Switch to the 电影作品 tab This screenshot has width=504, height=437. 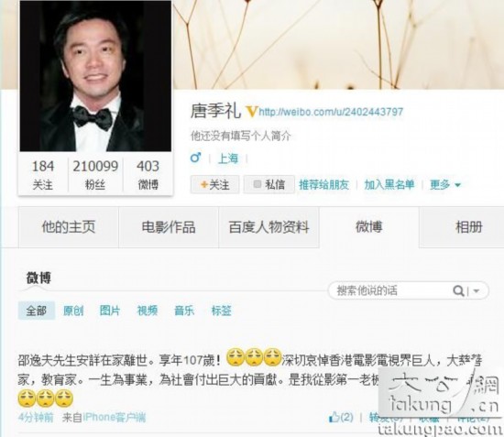click(x=169, y=227)
